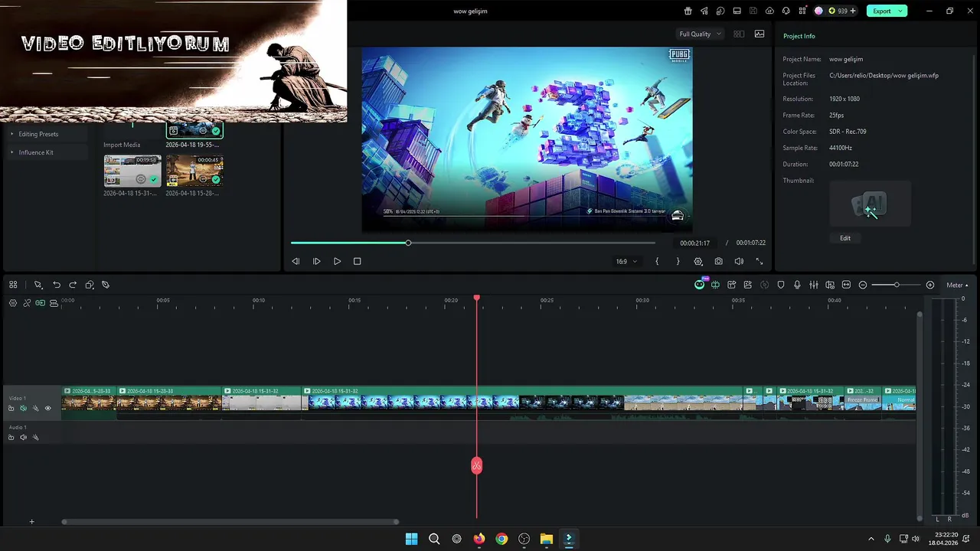Lock the Video 1 track
The height and width of the screenshot is (551, 980).
11,409
